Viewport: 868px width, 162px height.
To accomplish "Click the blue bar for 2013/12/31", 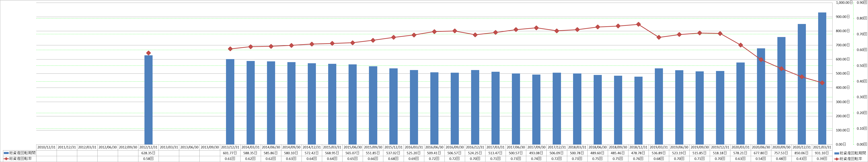I will [230, 102].
